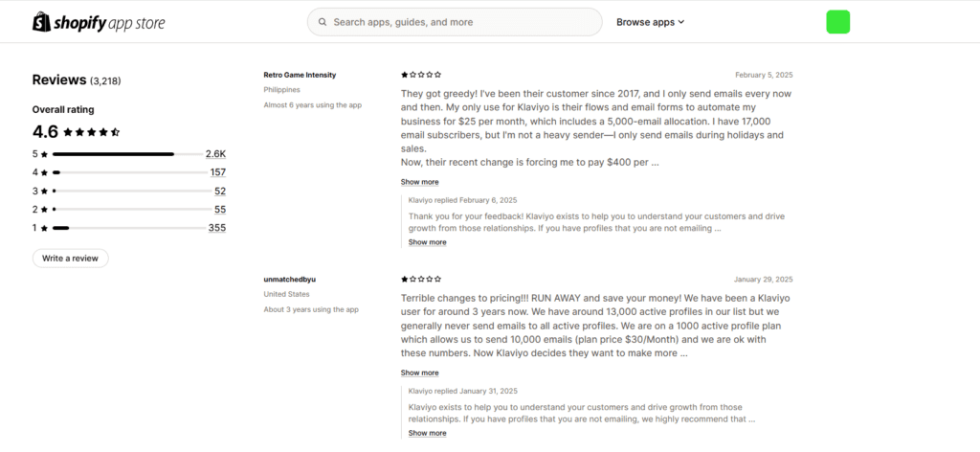Expand Klaviyo's January 31 reply with Show more
The image size is (980, 452).
pos(427,433)
